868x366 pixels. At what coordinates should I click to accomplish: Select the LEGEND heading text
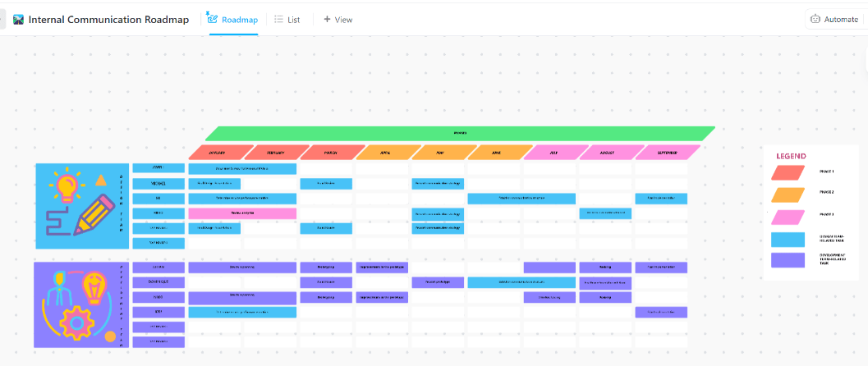click(791, 156)
